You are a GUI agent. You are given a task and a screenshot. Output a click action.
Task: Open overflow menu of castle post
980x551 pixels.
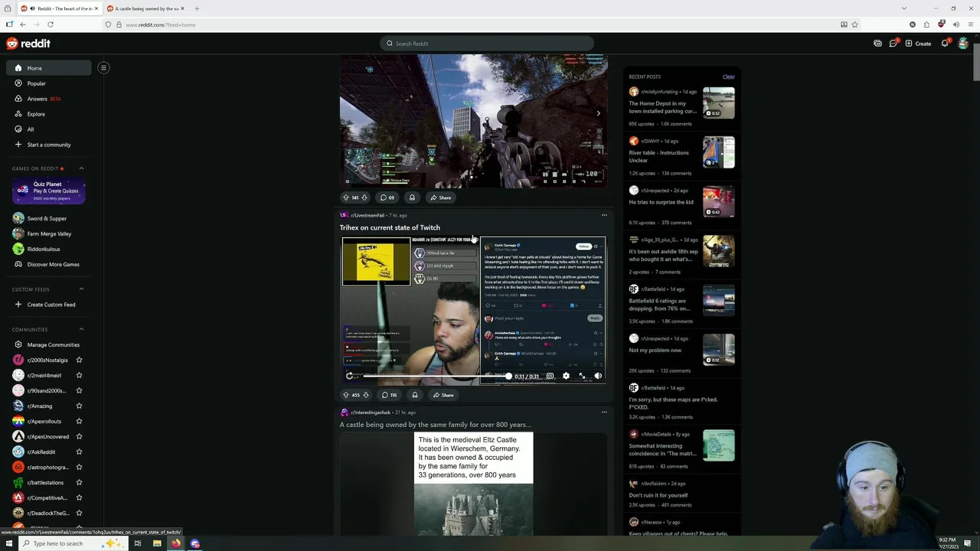(604, 412)
